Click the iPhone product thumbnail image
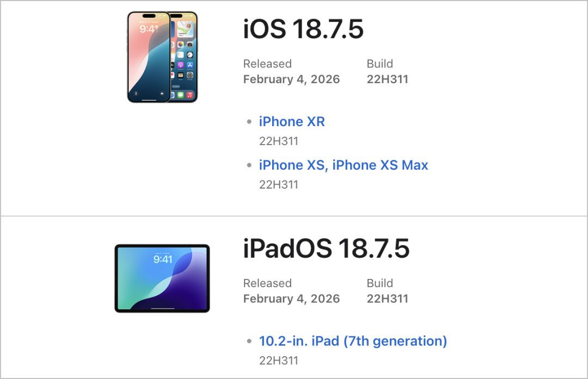Screen dimensions: 588x379 pos(162,56)
